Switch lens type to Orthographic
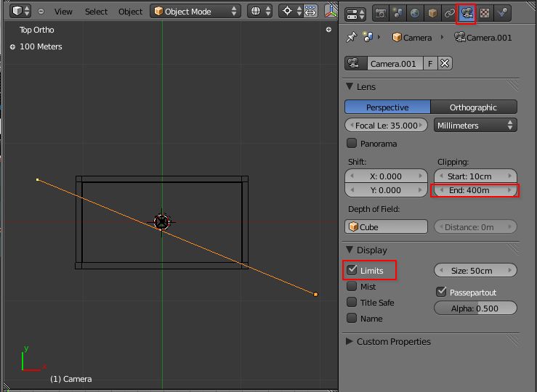This screenshot has width=537, height=392. 473,107
